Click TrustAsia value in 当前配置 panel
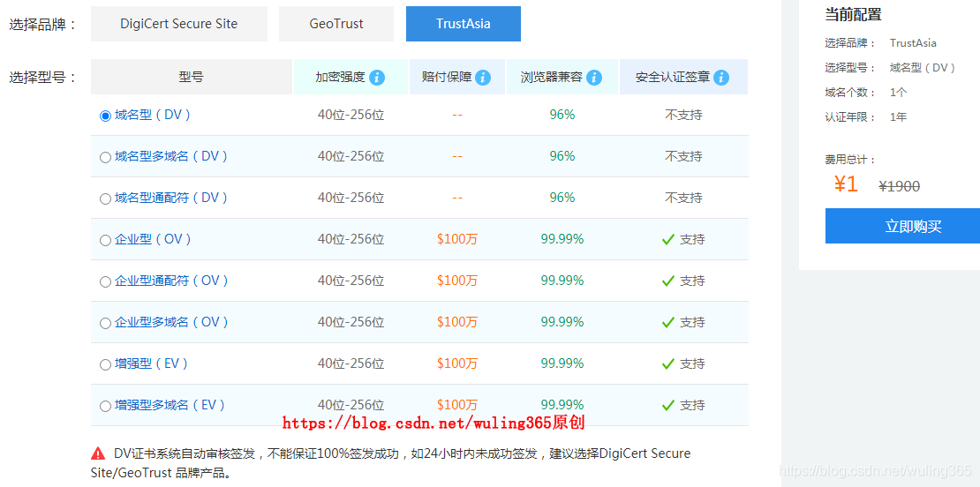The width and height of the screenshot is (980, 487). click(913, 43)
